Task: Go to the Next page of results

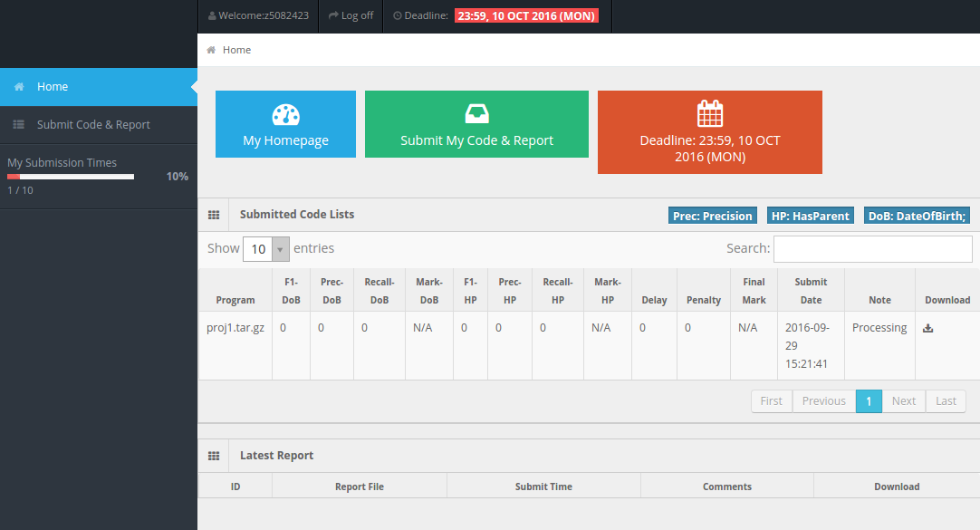Action: pyautogui.click(x=903, y=401)
